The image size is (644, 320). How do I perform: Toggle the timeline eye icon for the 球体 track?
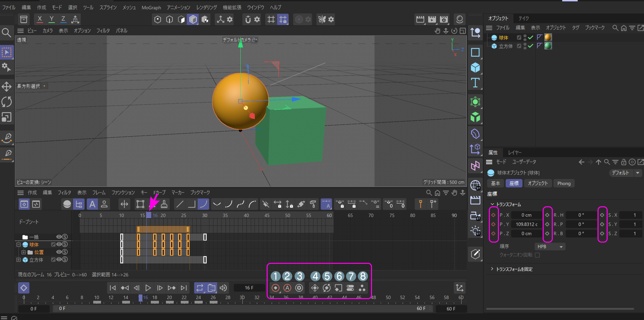coord(59,244)
